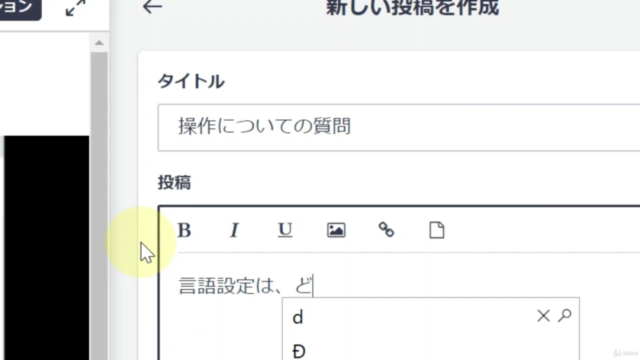Click the scrollbar up arrow in left panel
Image resolution: width=640 pixels, height=360 pixels.
click(99, 42)
